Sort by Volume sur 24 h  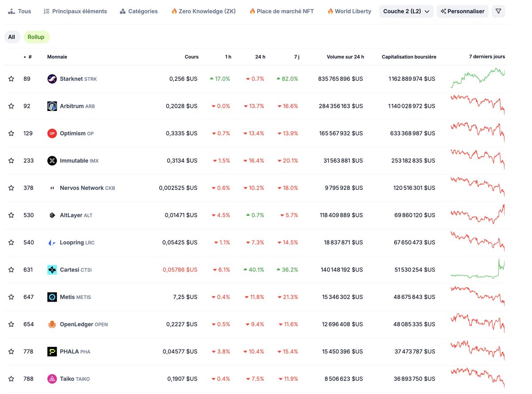(x=345, y=57)
